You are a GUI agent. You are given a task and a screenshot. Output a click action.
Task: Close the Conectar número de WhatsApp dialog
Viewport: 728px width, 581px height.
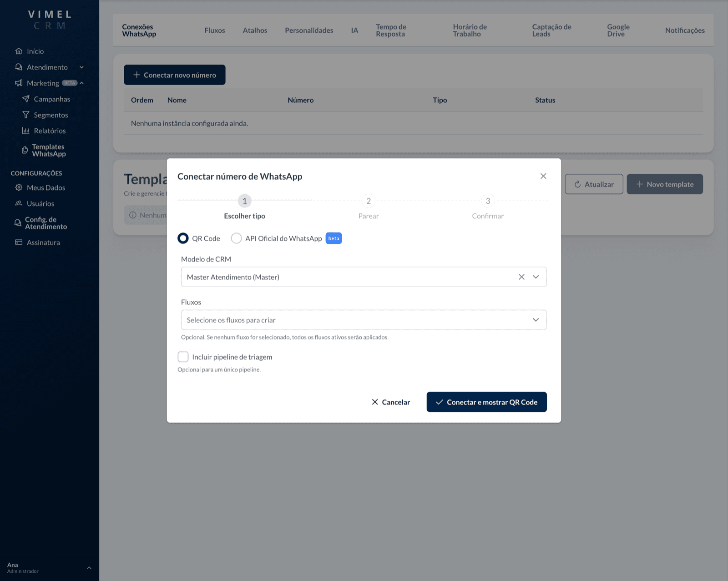543,176
